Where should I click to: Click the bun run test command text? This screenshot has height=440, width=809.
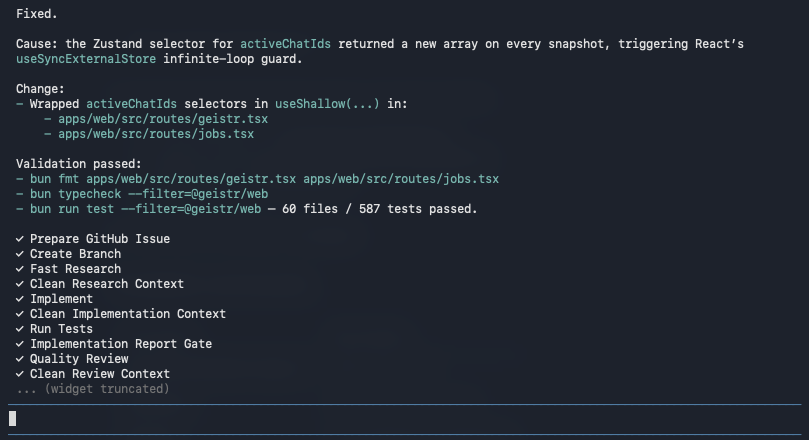coord(145,209)
